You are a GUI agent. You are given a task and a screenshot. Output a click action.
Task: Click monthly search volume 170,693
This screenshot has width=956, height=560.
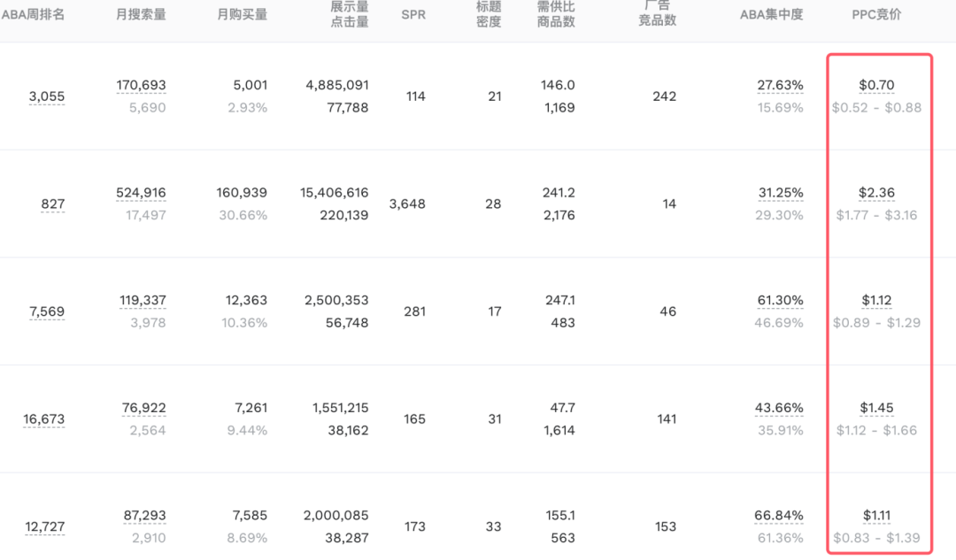[x=141, y=85]
